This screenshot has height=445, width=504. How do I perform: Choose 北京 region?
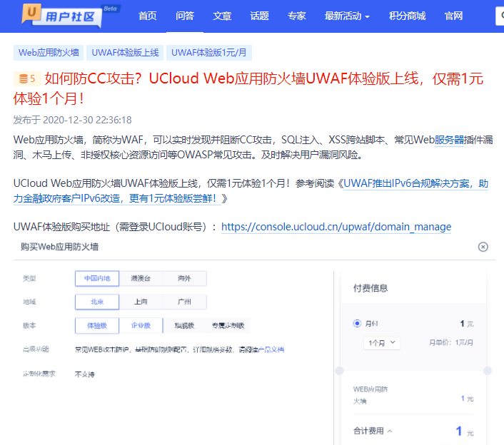pos(97,302)
